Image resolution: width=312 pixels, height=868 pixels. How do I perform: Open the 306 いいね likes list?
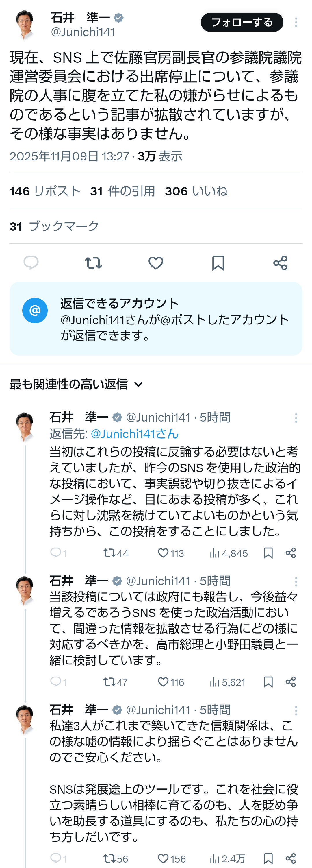coord(196,191)
